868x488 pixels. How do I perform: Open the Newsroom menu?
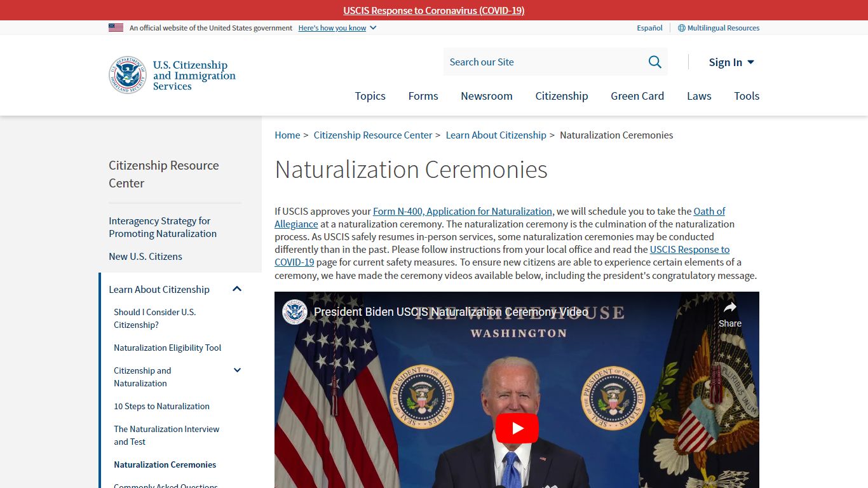pos(487,96)
